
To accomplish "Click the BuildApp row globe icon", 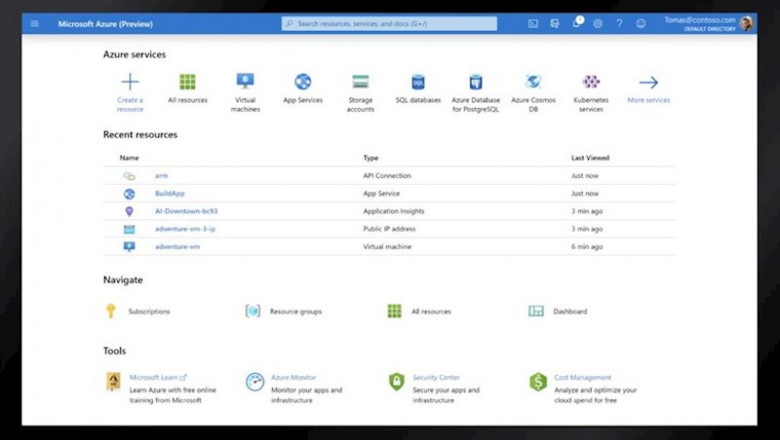I will pos(129,194).
